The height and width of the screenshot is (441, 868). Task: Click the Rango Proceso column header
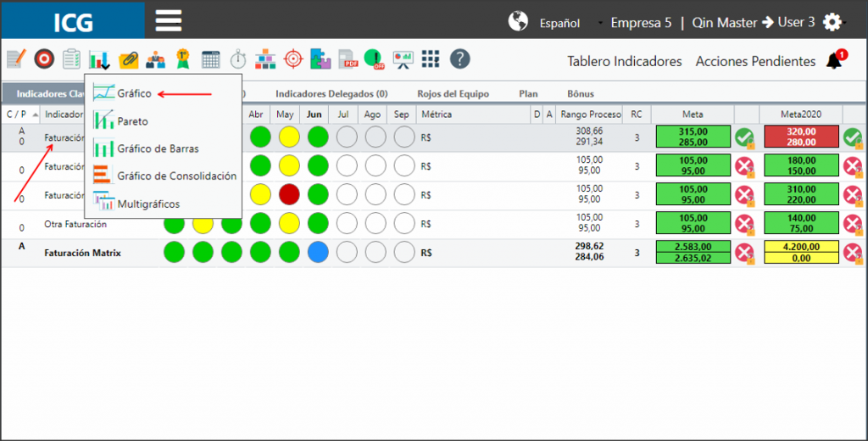click(x=591, y=114)
